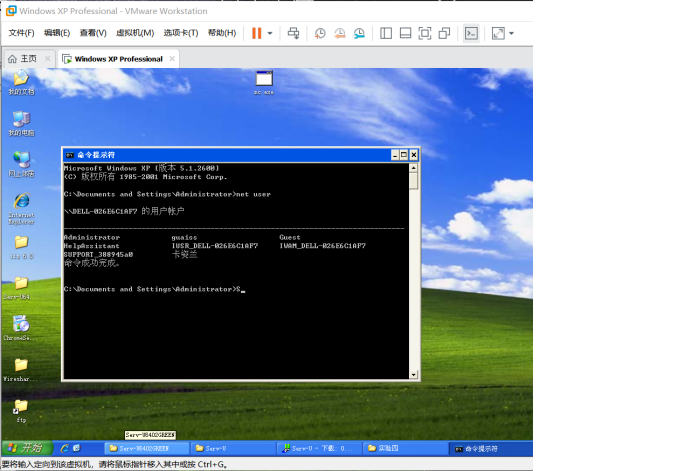The height and width of the screenshot is (471, 693).
Task: Click 'IWAM_DELL-026E6C1AF7' account text
Action: tap(322, 246)
